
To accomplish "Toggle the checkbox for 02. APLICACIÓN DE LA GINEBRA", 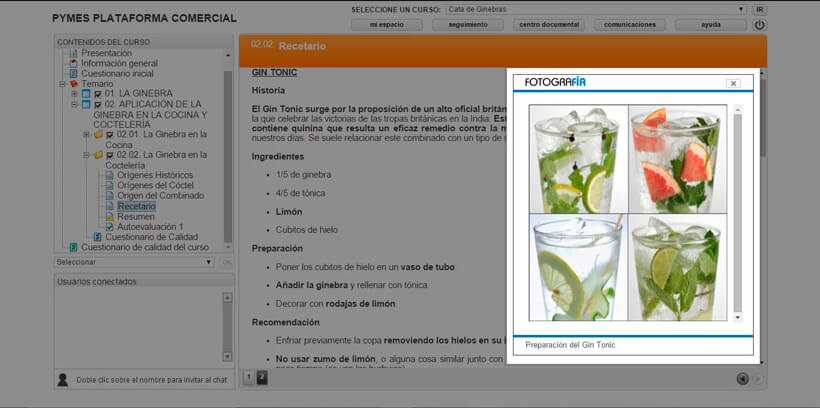I will [x=98, y=105].
